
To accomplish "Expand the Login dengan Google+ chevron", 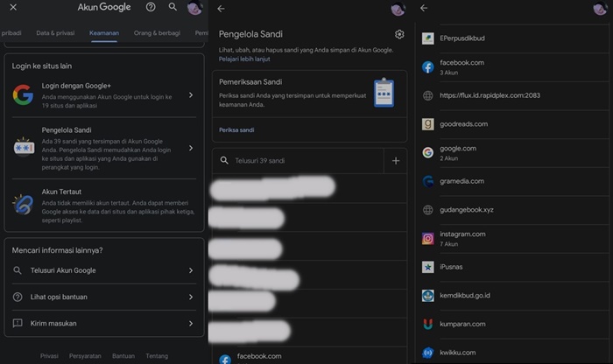I will 191,94.
